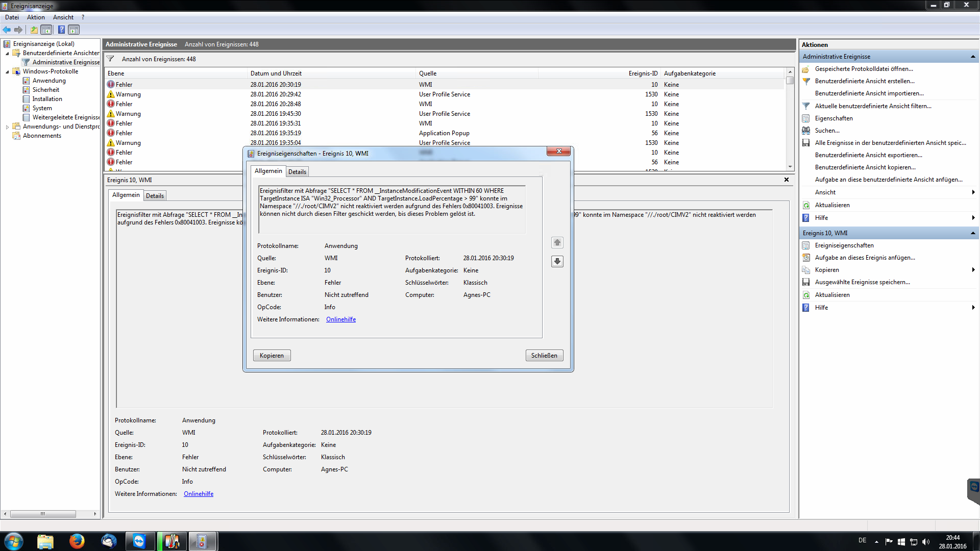The height and width of the screenshot is (551, 980).
Task: Toggle the action pane toolbar button
Action: (74, 30)
